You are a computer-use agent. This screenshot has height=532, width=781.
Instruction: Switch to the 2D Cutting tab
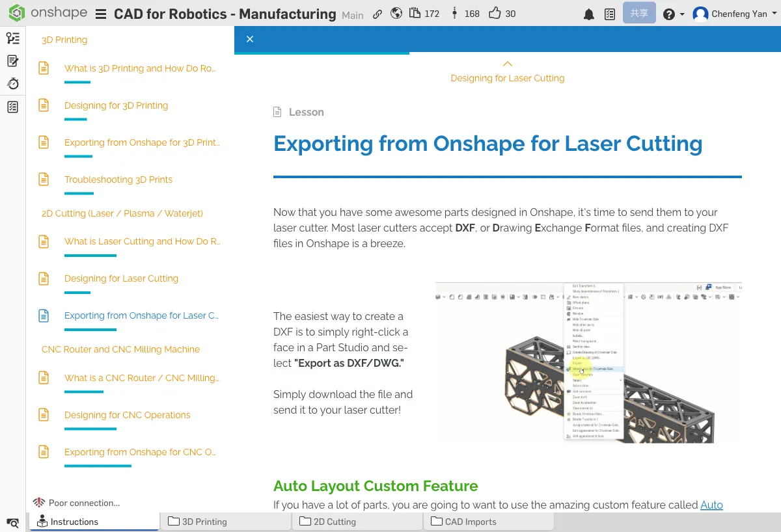tap(357, 522)
